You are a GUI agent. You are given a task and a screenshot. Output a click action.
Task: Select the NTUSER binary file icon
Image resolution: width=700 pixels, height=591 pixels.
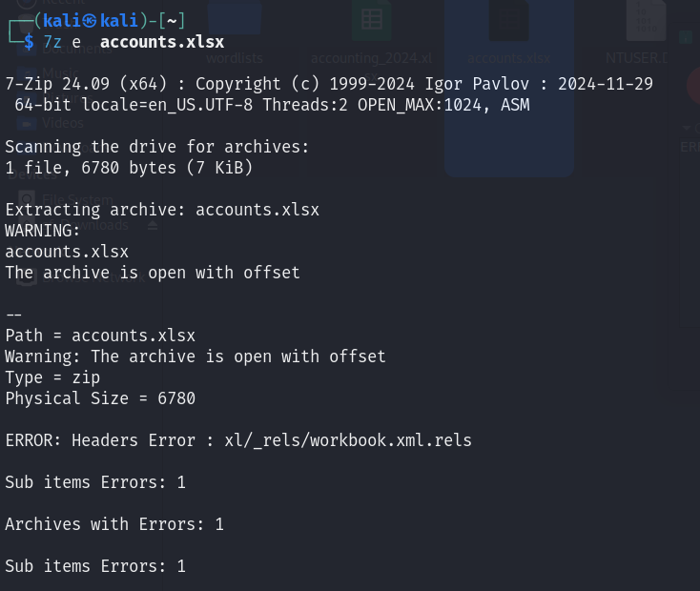646,20
